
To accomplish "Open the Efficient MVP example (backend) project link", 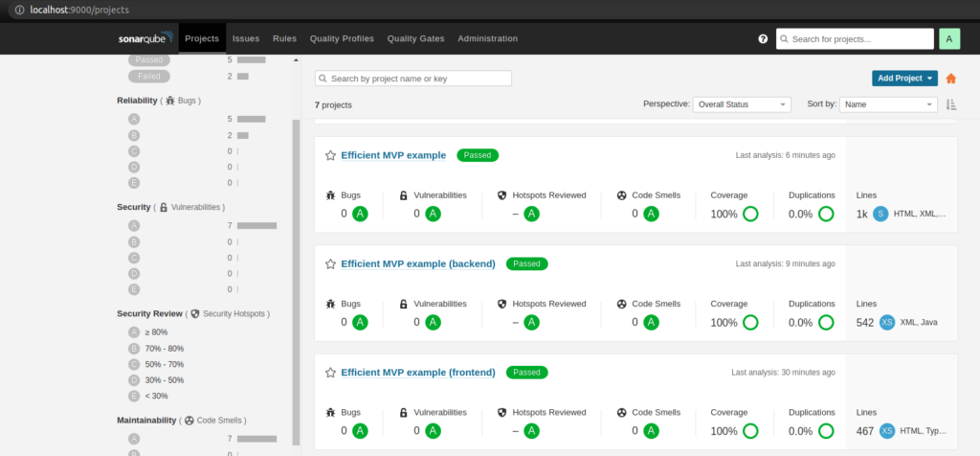I will point(417,263).
